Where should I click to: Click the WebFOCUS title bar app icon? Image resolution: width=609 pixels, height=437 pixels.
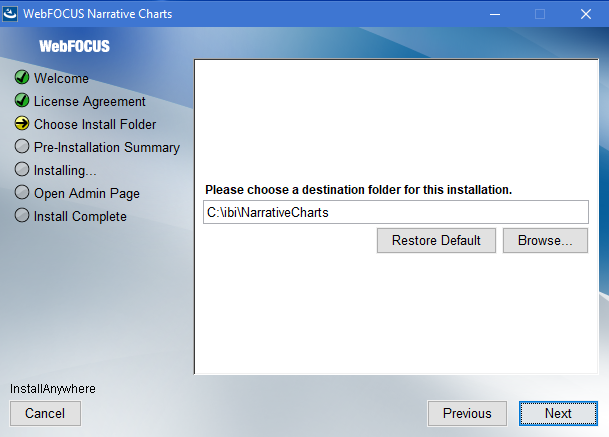click(x=10, y=14)
